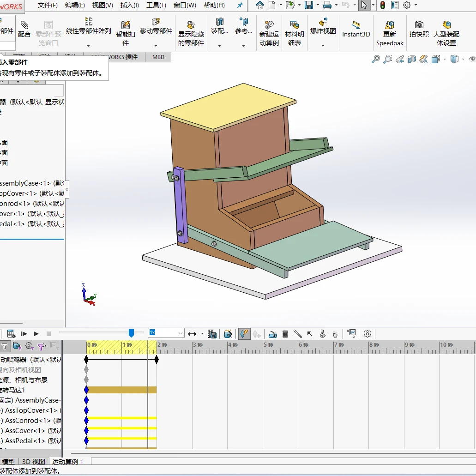This screenshot has width=476, height=476.
Task: Open the 文件(F) menu
Action: tap(48, 5)
